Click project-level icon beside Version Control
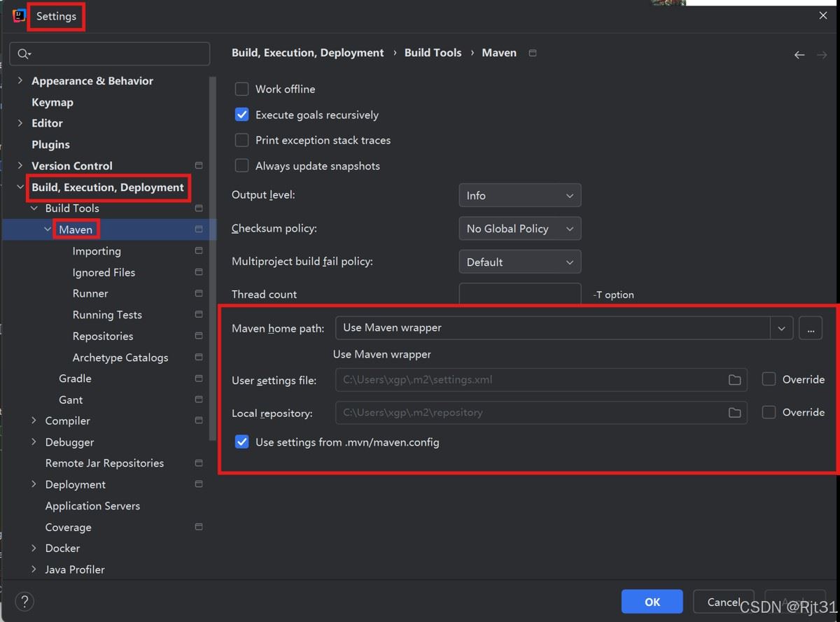The image size is (840, 622). click(x=199, y=166)
